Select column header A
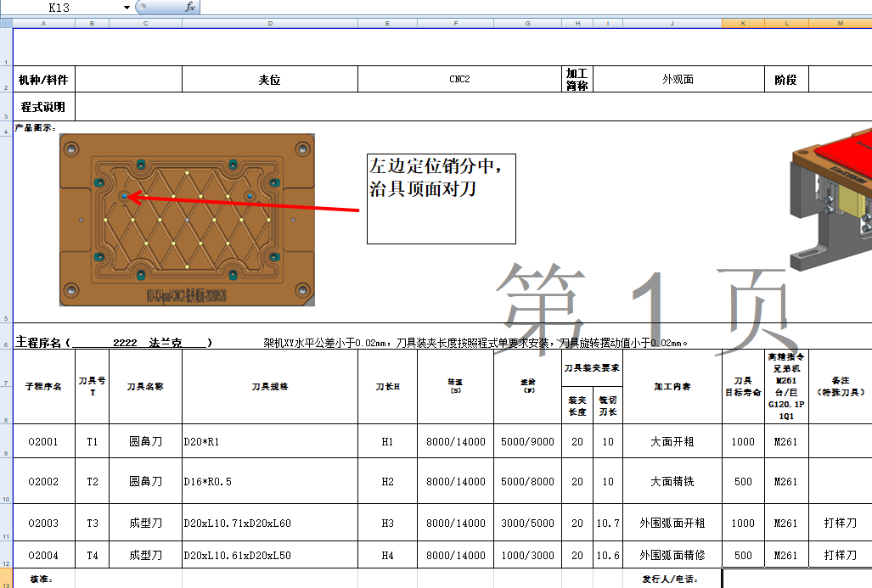Image resolution: width=872 pixels, height=588 pixels. (43, 23)
